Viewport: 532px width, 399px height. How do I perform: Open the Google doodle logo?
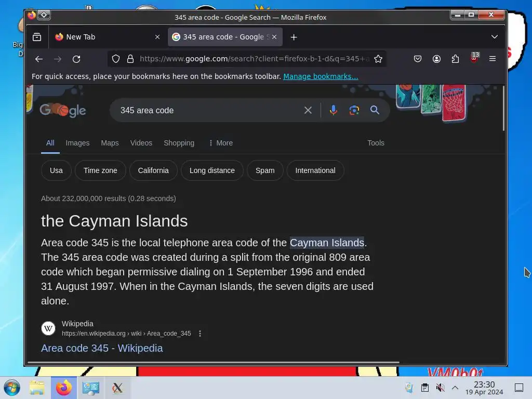tap(63, 110)
